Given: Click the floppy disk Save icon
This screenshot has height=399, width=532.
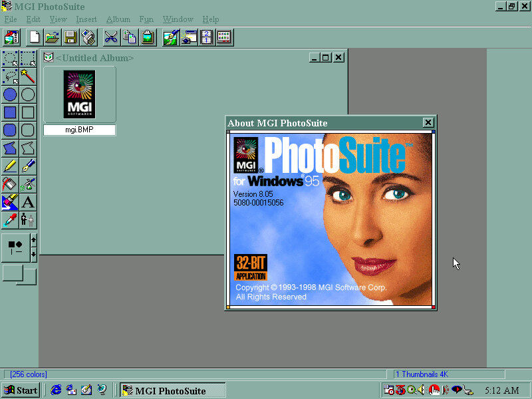Looking at the screenshot, I should [70, 37].
